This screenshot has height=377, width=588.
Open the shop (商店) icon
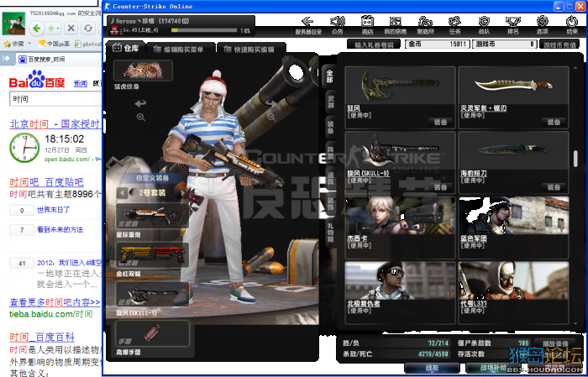coord(367,24)
